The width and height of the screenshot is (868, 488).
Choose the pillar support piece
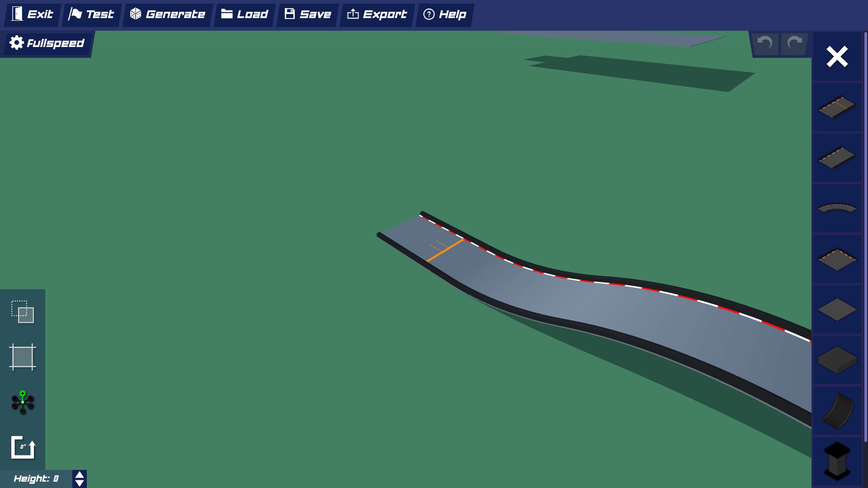pos(837,461)
